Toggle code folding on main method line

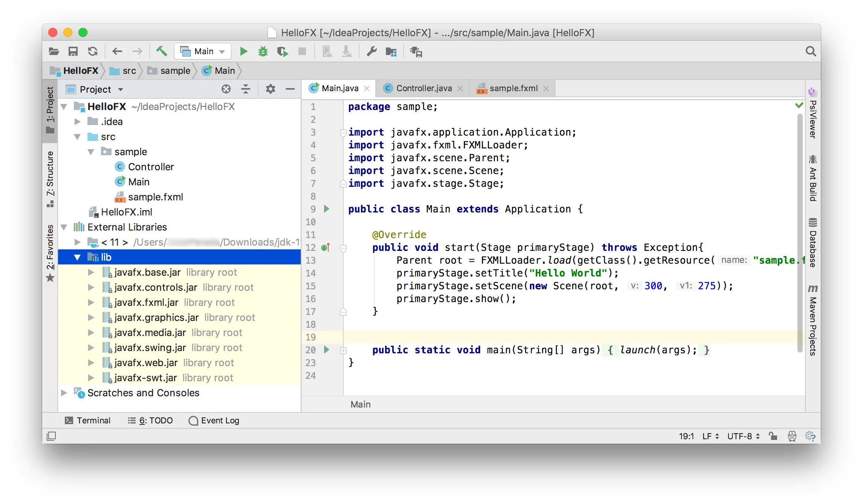click(343, 350)
